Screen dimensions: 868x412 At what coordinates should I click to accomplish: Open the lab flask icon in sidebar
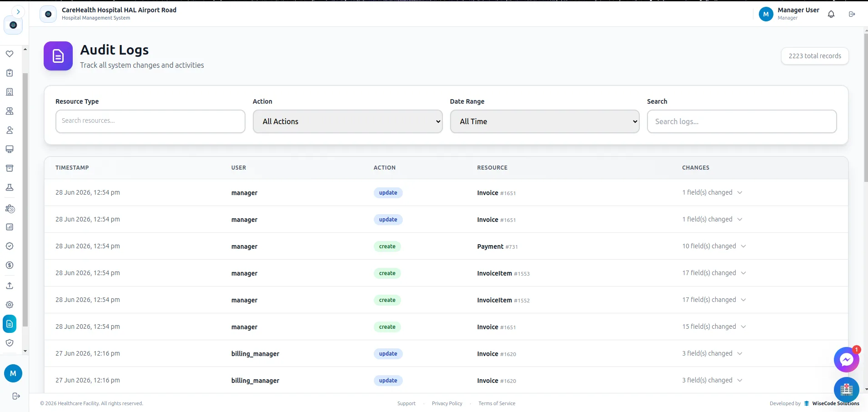click(10, 187)
